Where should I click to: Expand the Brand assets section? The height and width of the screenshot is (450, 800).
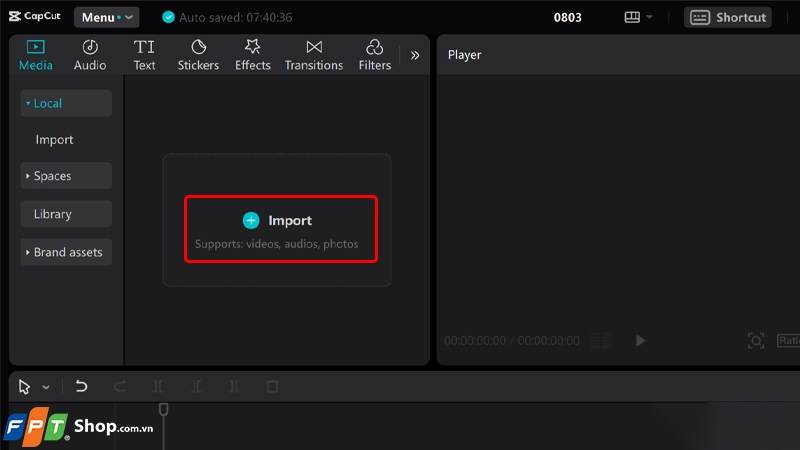(66, 252)
